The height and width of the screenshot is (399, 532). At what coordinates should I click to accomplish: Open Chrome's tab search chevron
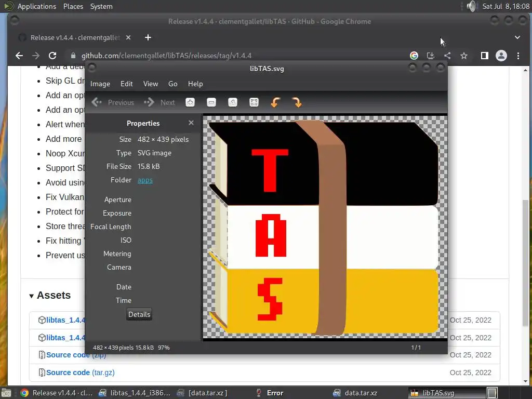pyautogui.click(x=517, y=37)
